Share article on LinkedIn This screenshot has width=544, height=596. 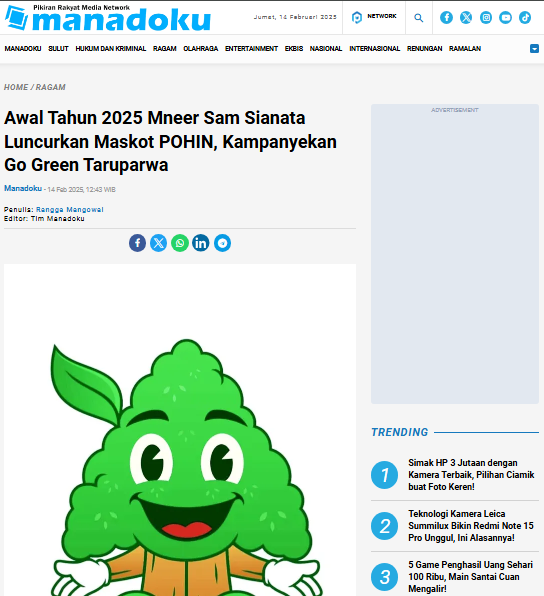pyautogui.click(x=201, y=243)
